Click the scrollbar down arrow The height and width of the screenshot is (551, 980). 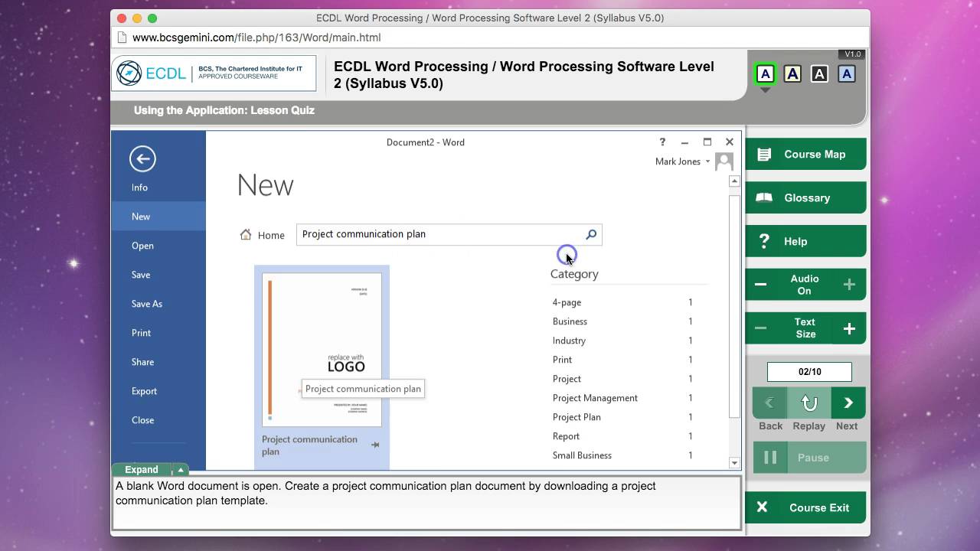coord(734,462)
